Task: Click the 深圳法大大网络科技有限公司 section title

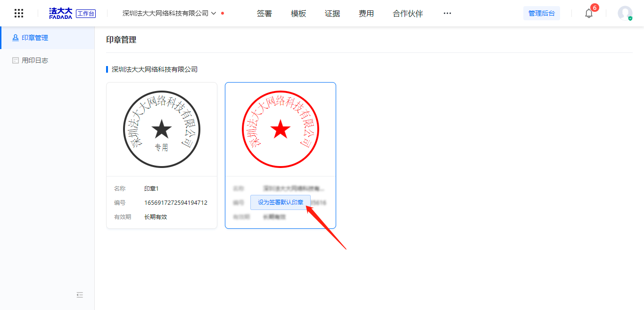Action: pos(155,69)
